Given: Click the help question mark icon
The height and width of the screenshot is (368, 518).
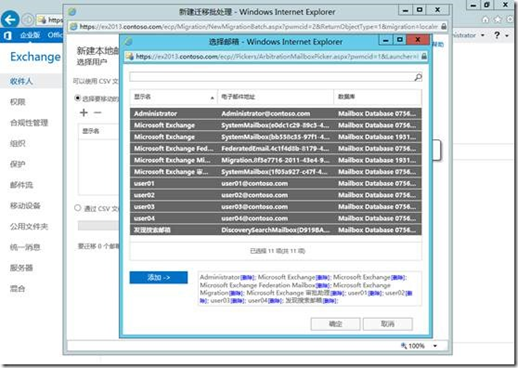Looking at the screenshot, I should (x=497, y=35).
